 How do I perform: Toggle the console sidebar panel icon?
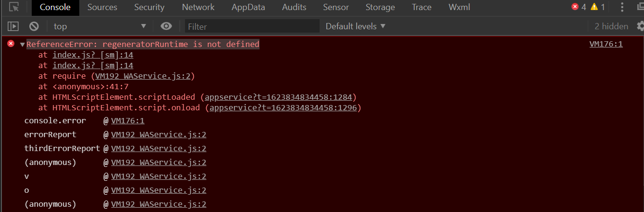[x=13, y=26]
